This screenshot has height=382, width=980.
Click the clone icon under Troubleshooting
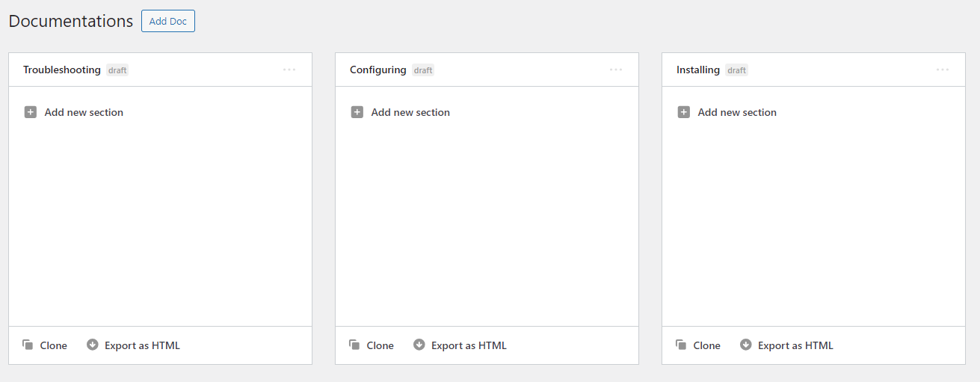[28, 345]
